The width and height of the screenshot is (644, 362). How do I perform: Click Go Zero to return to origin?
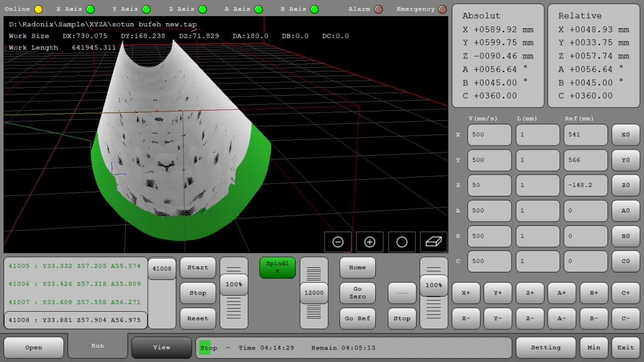[x=357, y=293]
